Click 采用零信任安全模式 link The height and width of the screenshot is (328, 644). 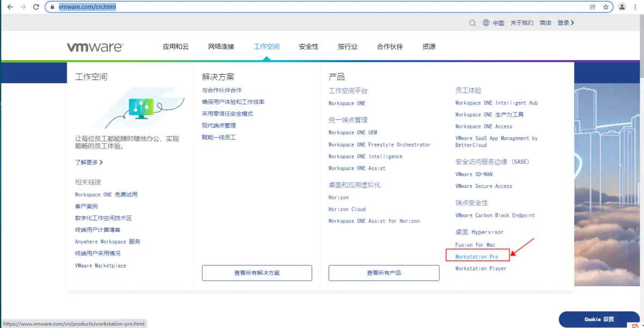click(x=228, y=114)
